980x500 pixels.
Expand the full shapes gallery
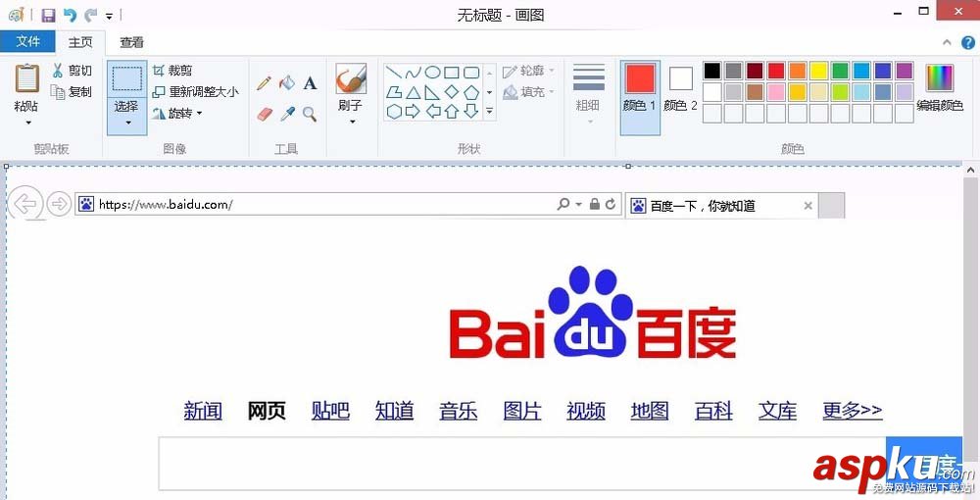pos(489,112)
